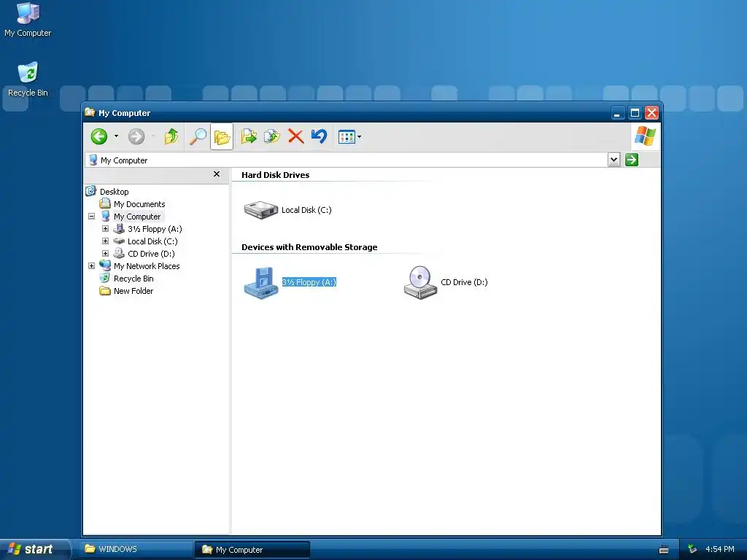Select the Local Disk (C:) drive icon
The height and width of the screenshot is (560, 747).
[x=260, y=209]
